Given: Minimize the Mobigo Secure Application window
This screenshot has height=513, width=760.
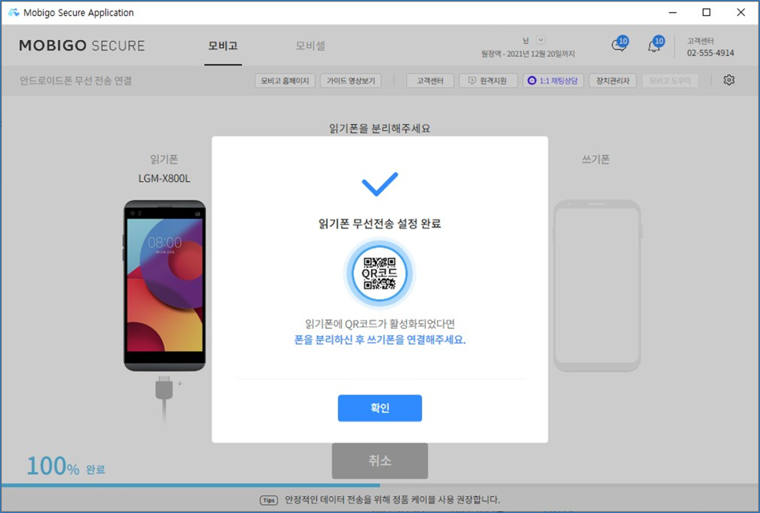Looking at the screenshot, I should [x=673, y=13].
